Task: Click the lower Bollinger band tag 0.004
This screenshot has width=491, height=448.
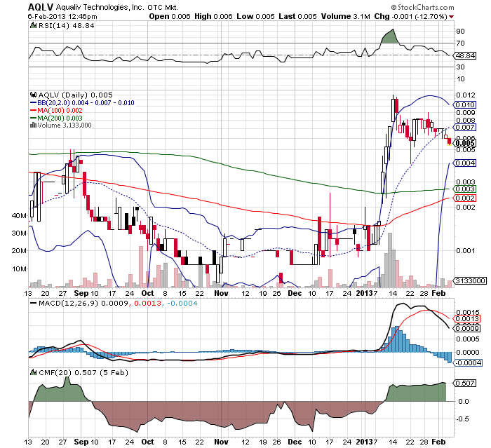Action: pos(465,163)
